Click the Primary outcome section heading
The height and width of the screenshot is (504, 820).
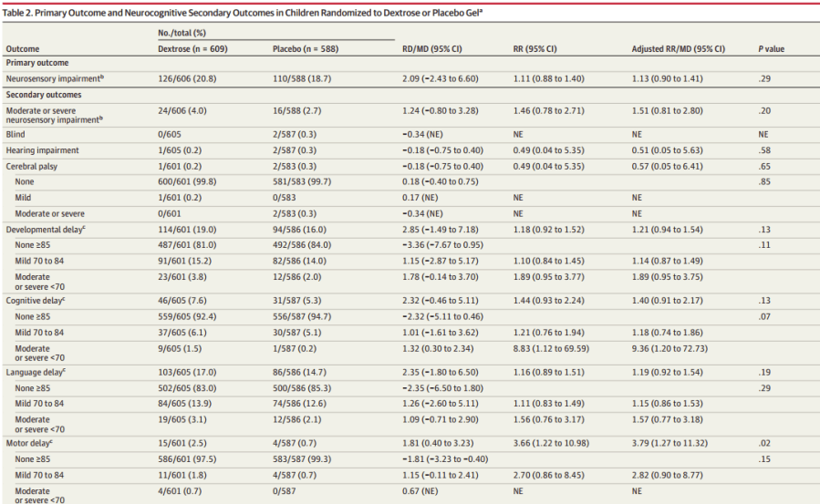point(40,63)
